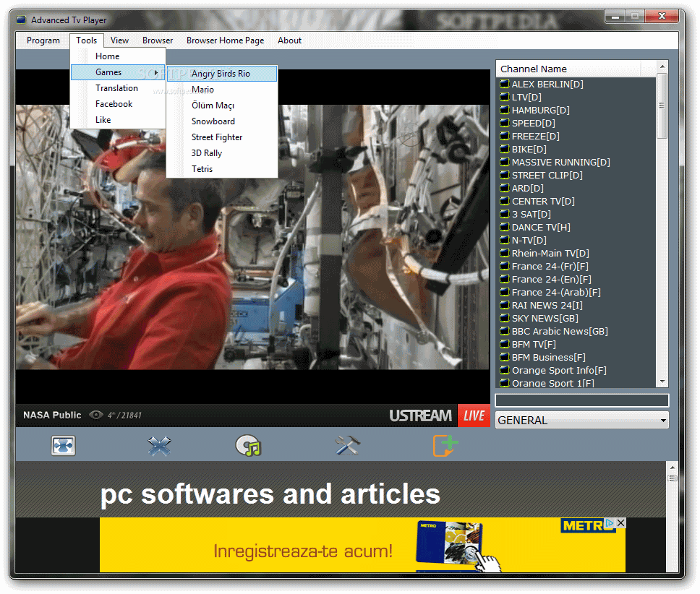This screenshot has width=700, height=594.
Task: Click the METRO ad banner
Action: click(362, 545)
